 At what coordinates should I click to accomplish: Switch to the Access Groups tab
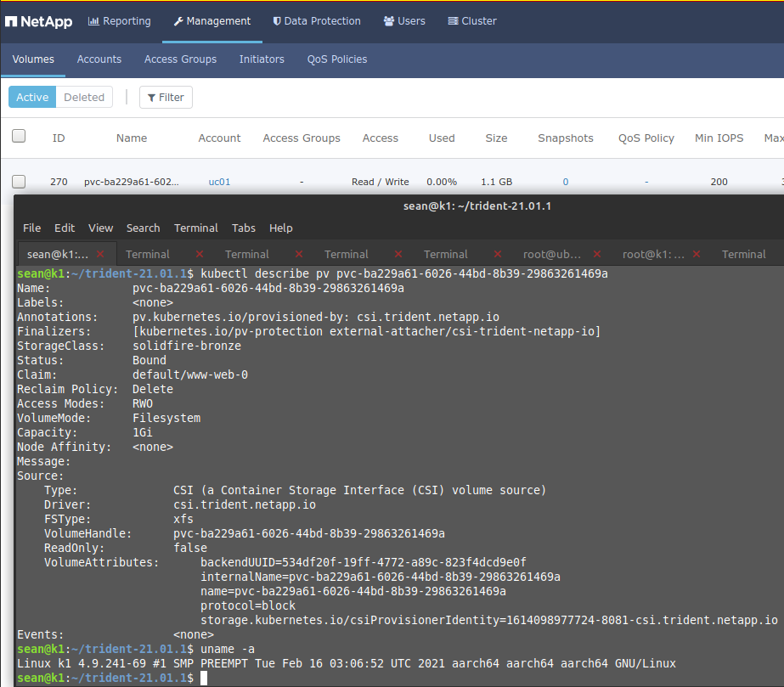tap(181, 59)
